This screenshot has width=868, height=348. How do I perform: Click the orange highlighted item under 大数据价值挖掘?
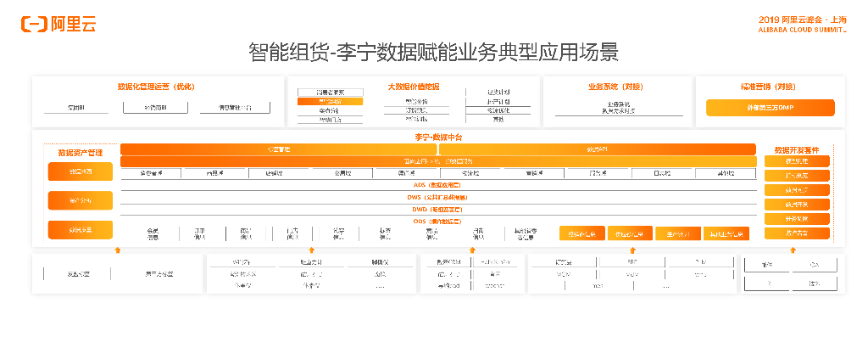click(330, 101)
